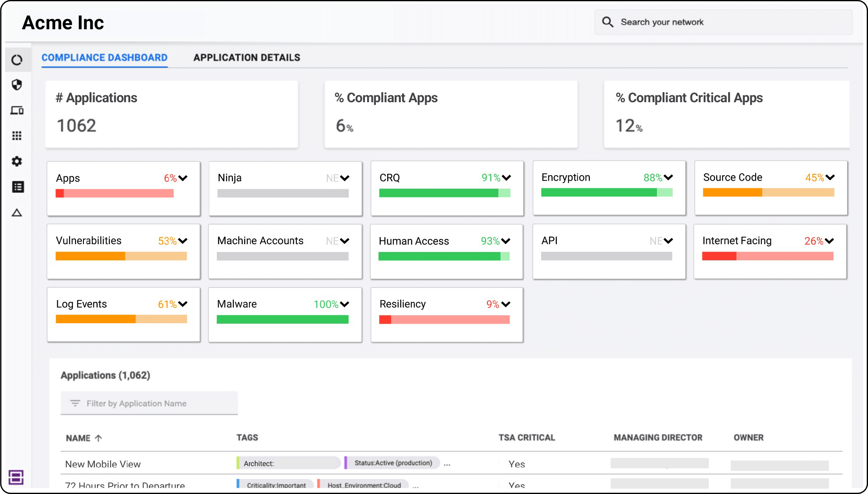Open the New Mobile View application row
The width and height of the screenshot is (868, 494).
pyautogui.click(x=451, y=463)
